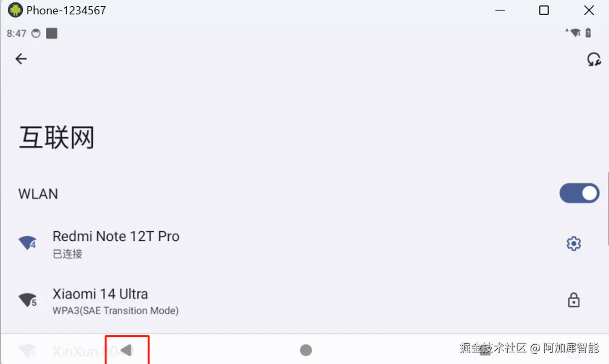Click the Wi-Fi signal icon for Xiaomi 14 Ultra
The height and width of the screenshot is (364, 609).
point(27,300)
